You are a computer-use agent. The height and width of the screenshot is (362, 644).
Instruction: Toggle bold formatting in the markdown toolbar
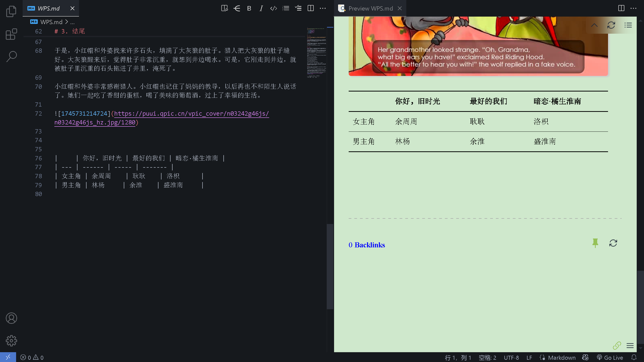click(249, 8)
